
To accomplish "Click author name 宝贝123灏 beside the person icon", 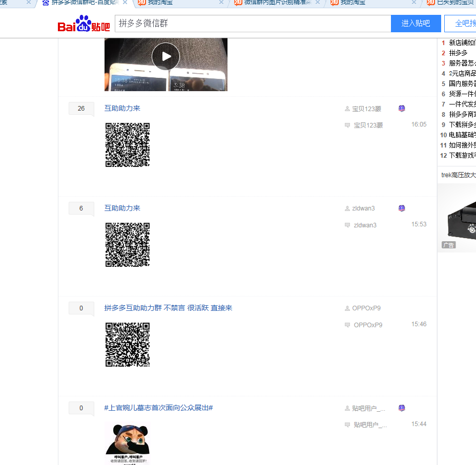I will coord(367,109).
